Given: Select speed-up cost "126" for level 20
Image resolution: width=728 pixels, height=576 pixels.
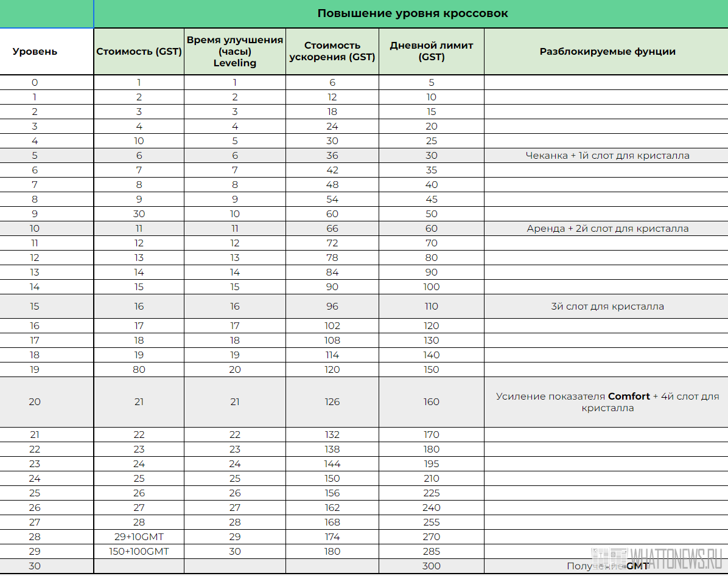Looking at the screenshot, I should tap(332, 401).
